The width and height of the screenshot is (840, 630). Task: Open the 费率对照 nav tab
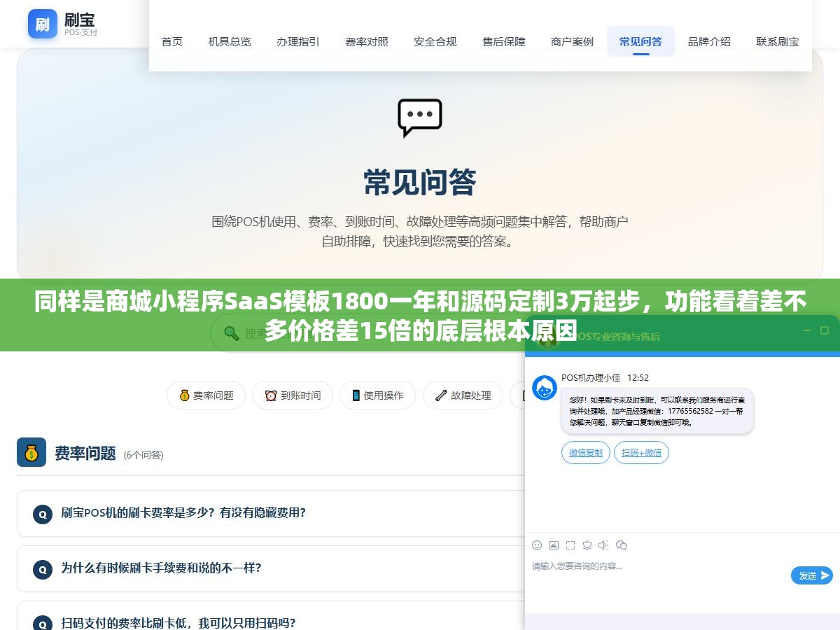pyautogui.click(x=367, y=41)
